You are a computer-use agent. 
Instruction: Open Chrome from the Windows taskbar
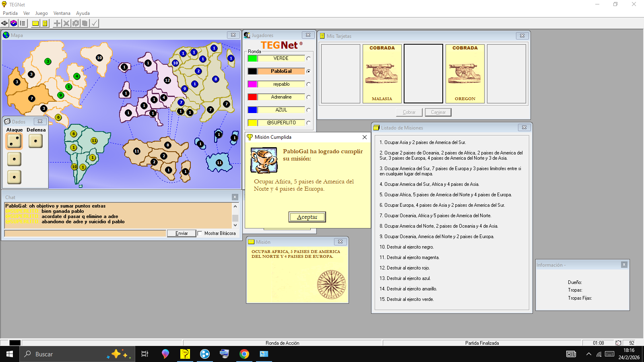[x=244, y=354]
